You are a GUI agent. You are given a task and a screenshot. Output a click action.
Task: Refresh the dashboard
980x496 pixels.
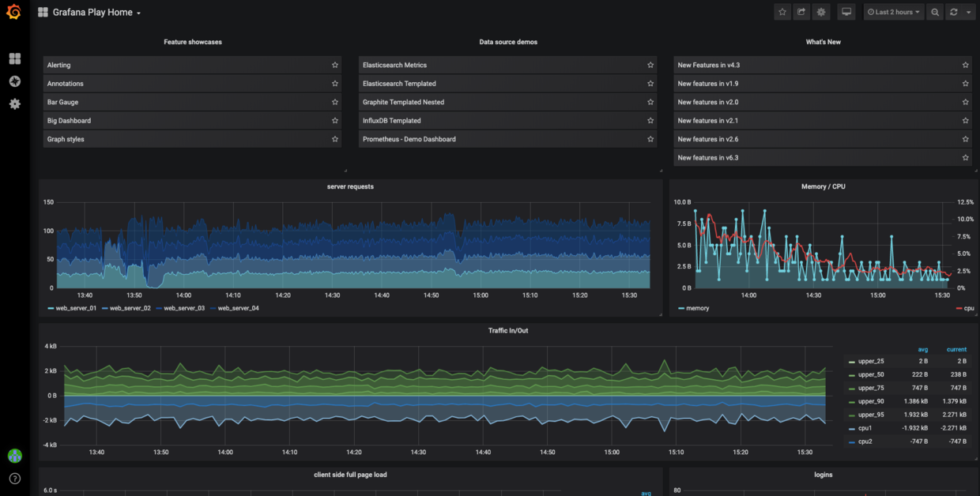pos(954,13)
